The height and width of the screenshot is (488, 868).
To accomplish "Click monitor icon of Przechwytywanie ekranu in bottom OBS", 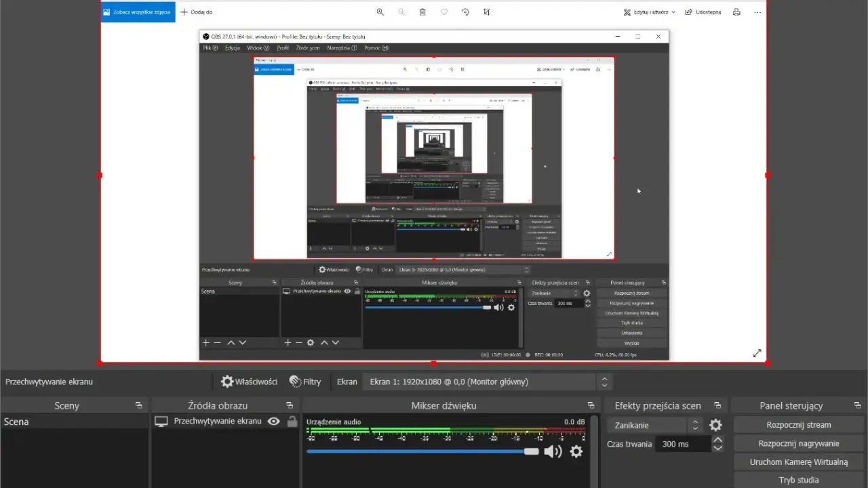I will click(x=161, y=421).
